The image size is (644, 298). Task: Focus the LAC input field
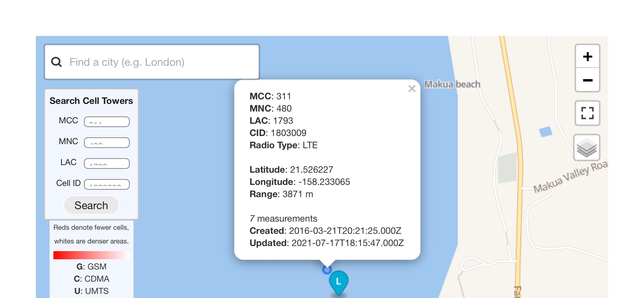[107, 164]
